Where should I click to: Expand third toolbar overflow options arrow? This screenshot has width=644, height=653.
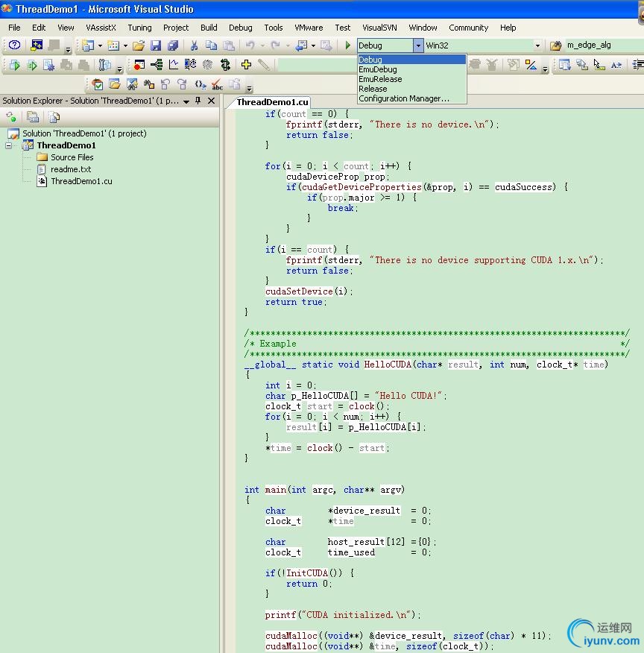click(x=250, y=88)
